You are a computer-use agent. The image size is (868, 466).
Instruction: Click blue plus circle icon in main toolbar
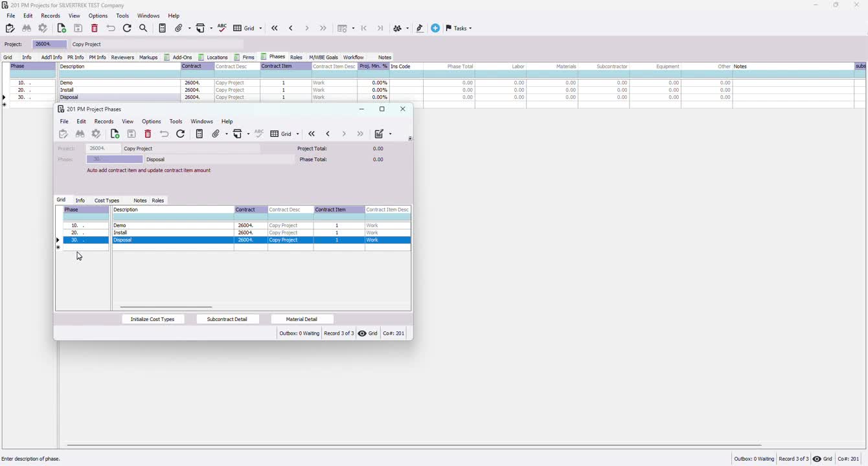[x=436, y=28]
